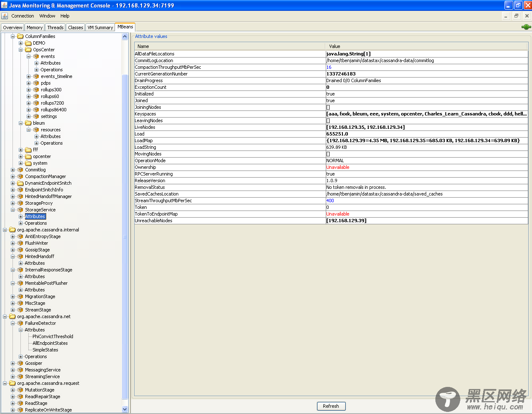Click the GossipStage MBean icon
The image size is (532, 414).
point(20,250)
